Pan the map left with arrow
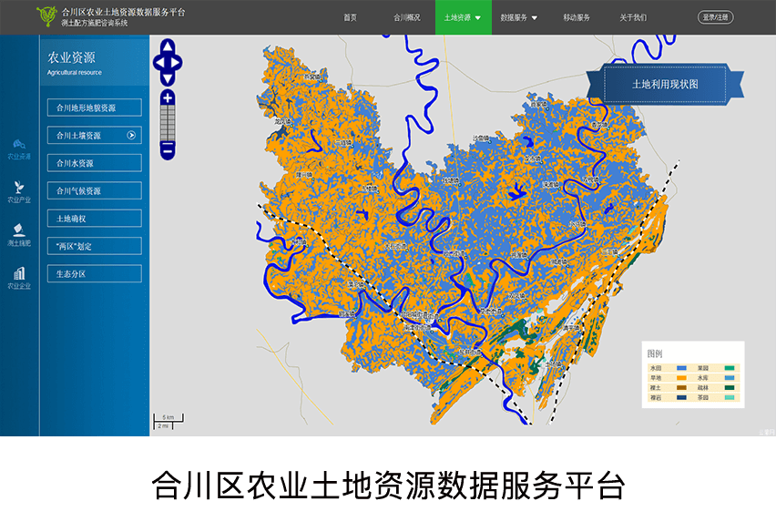Image resolution: width=776 pixels, height=532 pixels. pyautogui.click(x=157, y=62)
